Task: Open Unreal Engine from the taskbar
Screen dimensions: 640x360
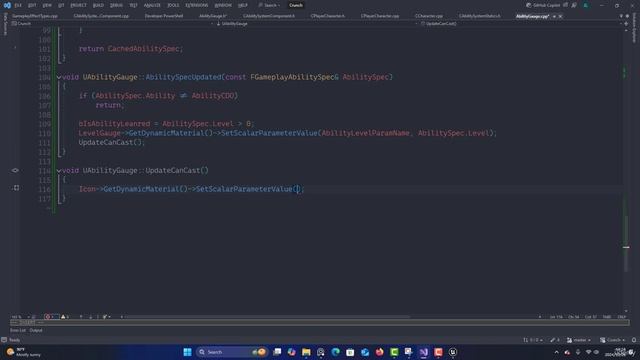Action: coord(453,352)
